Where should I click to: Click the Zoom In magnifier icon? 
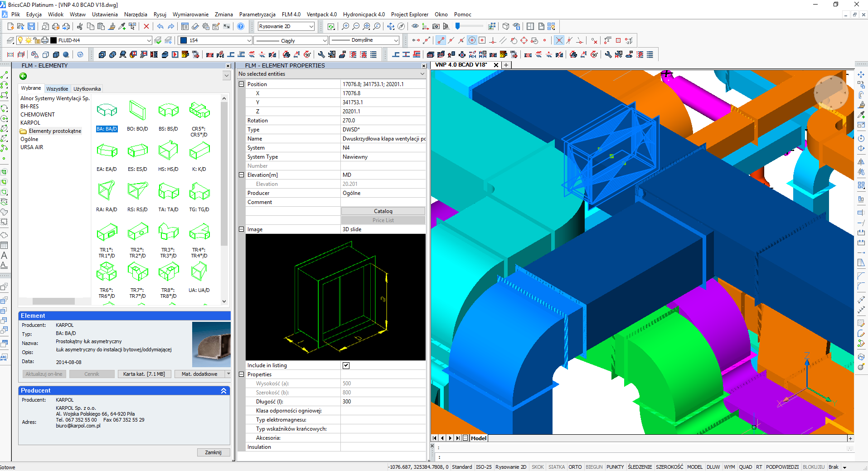click(345, 26)
